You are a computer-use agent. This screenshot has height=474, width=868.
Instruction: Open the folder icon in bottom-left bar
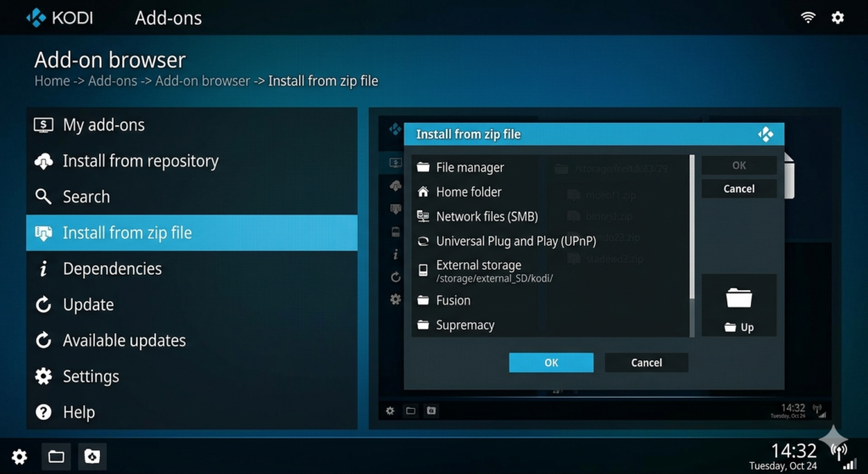(x=56, y=457)
